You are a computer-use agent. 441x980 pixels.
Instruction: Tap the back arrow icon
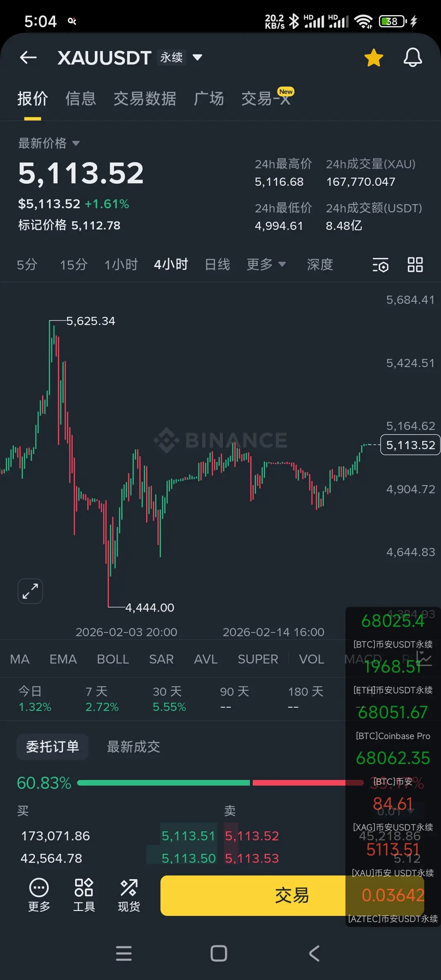(28, 58)
